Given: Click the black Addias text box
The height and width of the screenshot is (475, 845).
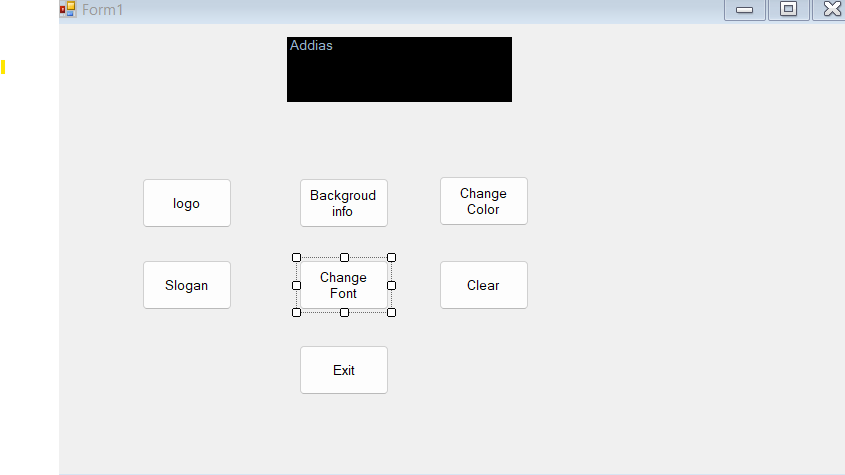Looking at the screenshot, I should point(399,69).
